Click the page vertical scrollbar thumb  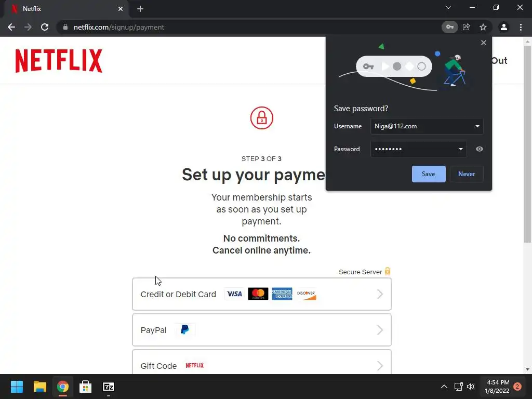527,144
